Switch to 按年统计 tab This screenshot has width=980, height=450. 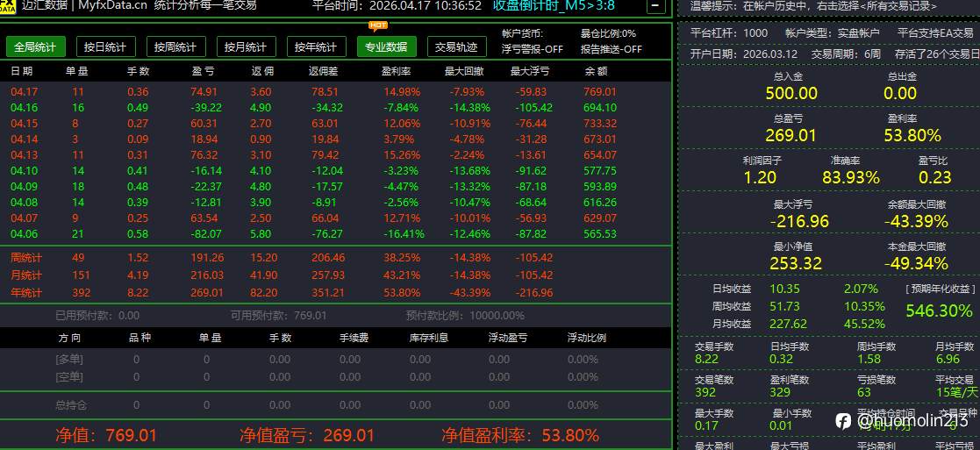coord(316,46)
